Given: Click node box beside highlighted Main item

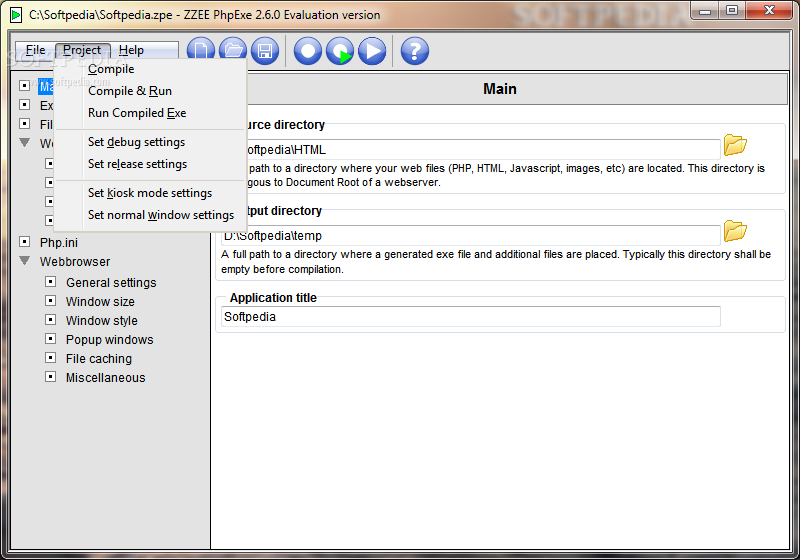Looking at the screenshot, I should 24,85.
